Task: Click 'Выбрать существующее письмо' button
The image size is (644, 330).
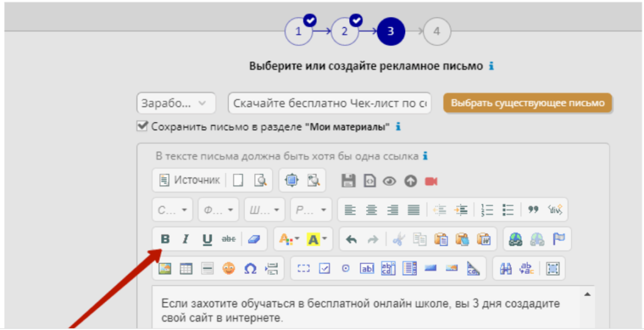Action: (528, 103)
